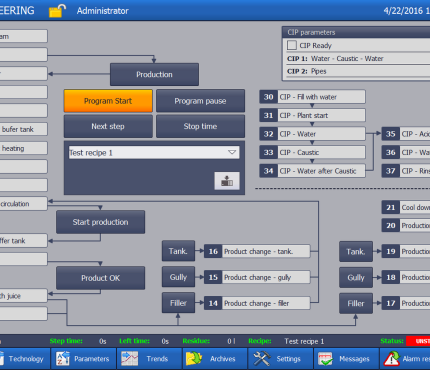
Task: Click the Alarm reset warning icon
Action: [391, 359]
